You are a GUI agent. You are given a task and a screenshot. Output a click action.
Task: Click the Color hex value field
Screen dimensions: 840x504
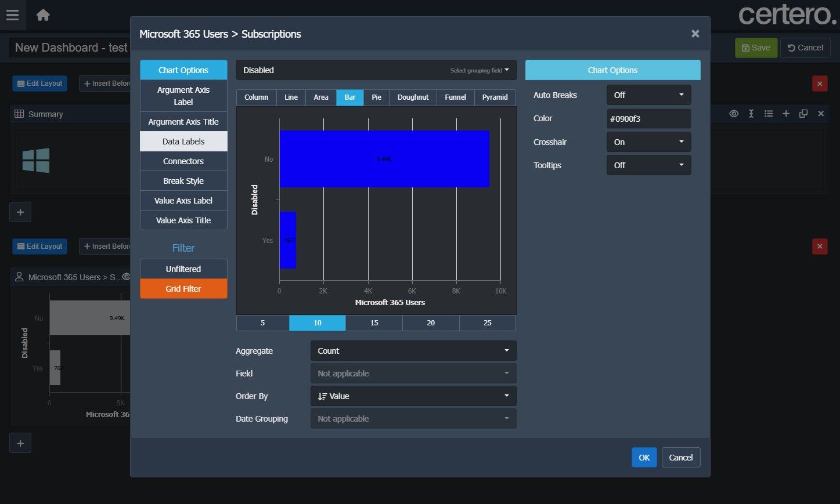648,119
